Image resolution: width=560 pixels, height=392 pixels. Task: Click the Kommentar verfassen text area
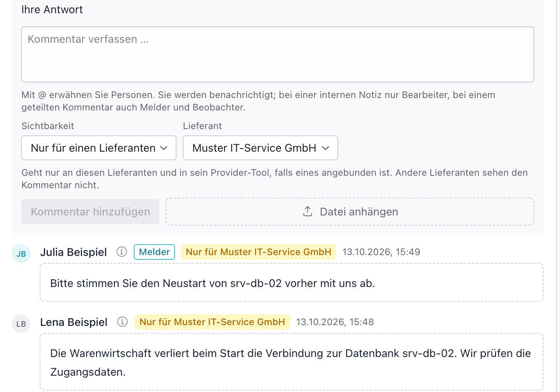pyautogui.click(x=278, y=54)
